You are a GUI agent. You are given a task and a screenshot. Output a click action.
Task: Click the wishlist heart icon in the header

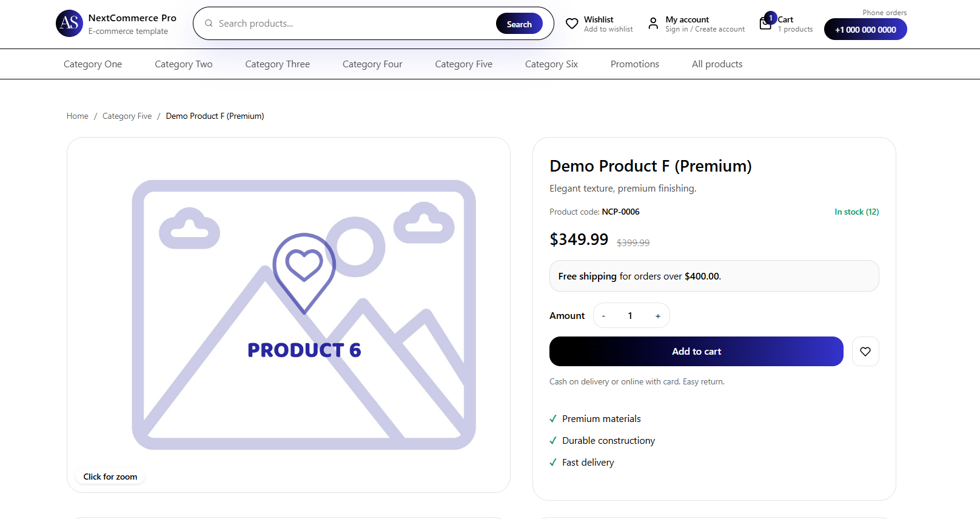572,23
